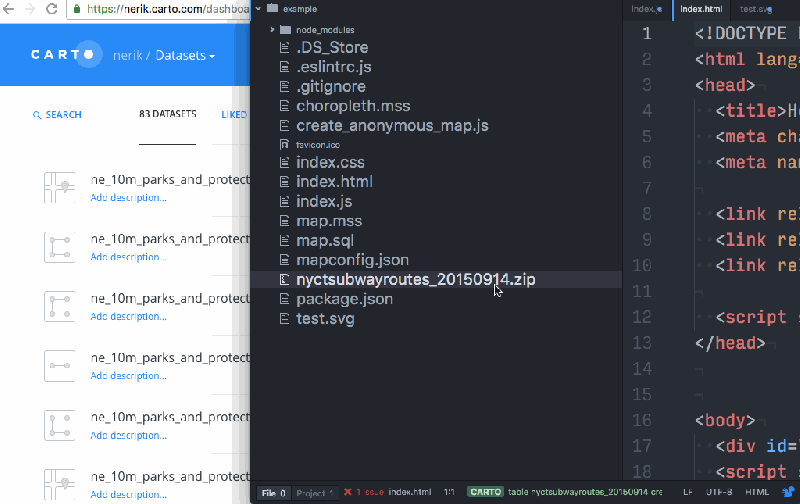Click the image icon of favicon.ico
Image resolution: width=800 pixels, height=504 pixels.
284,144
